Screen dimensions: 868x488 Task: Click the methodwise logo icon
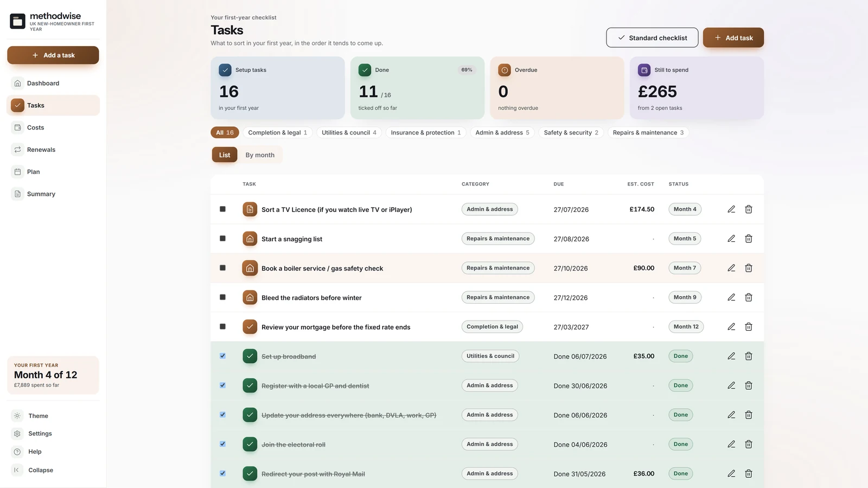[x=18, y=21]
